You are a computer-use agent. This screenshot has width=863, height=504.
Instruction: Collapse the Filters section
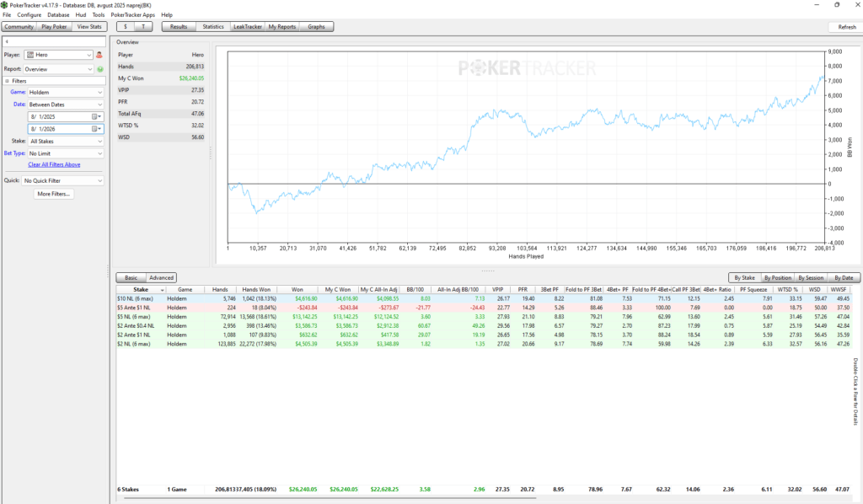tap(7, 81)
